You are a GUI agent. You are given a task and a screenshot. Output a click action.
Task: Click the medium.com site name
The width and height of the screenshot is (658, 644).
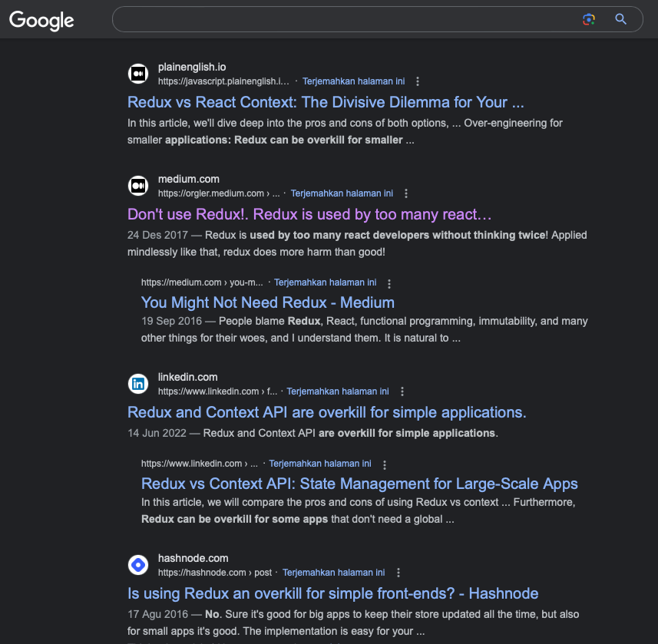[189, 179]
